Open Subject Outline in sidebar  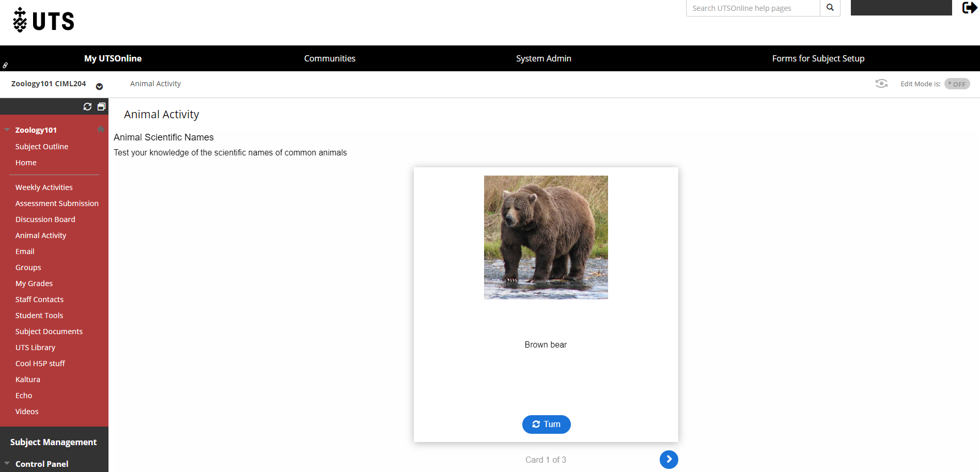[x=42, y=147]
